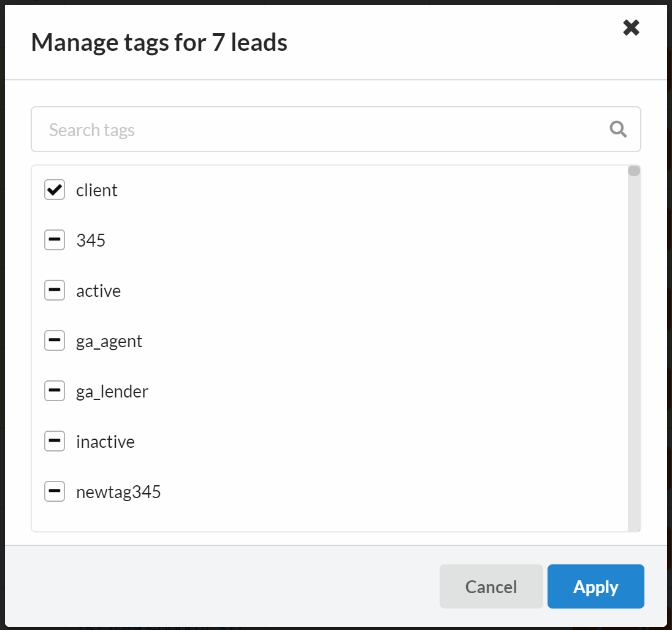Toggle the active tag checkbox
This screenshot has width=672, height=630.
[x=54, y=290]
